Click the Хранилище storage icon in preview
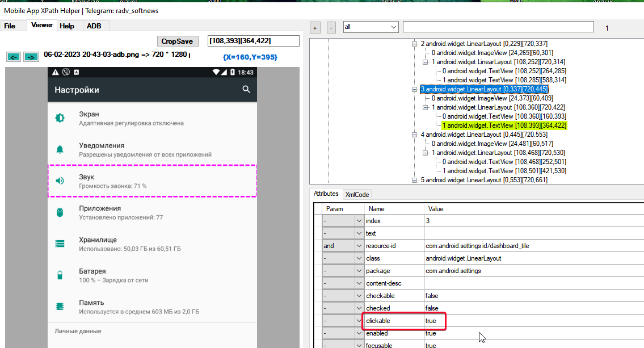The image size is (644, 348). tap(60, 244)
